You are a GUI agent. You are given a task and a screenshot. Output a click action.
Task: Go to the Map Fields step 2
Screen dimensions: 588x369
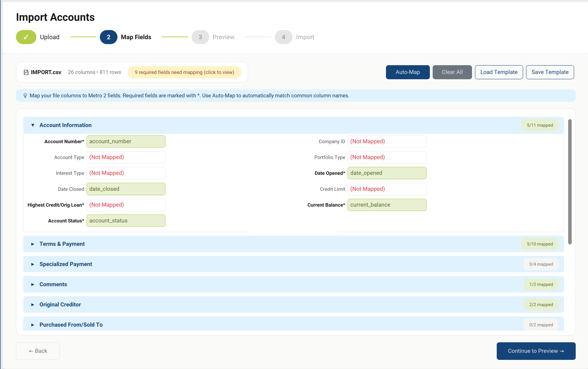pos(108,37)
